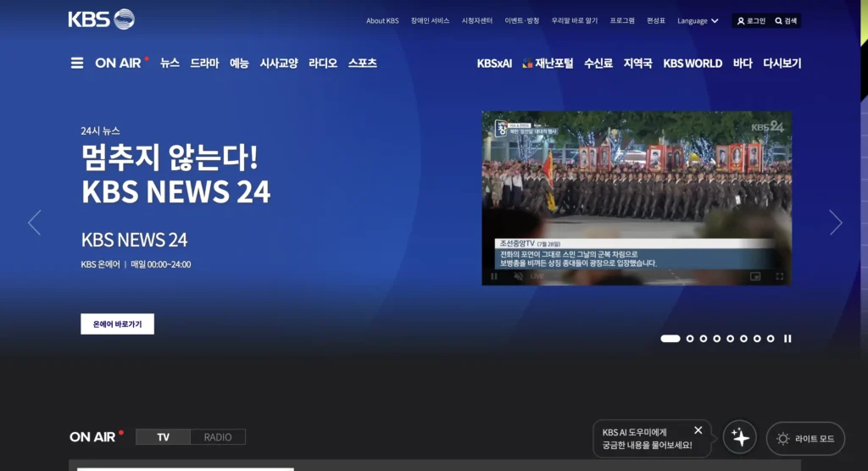This screenshot has width=868, height=471.
Task: Select the TV tab in ON AIR
Action: pos(163,437)
